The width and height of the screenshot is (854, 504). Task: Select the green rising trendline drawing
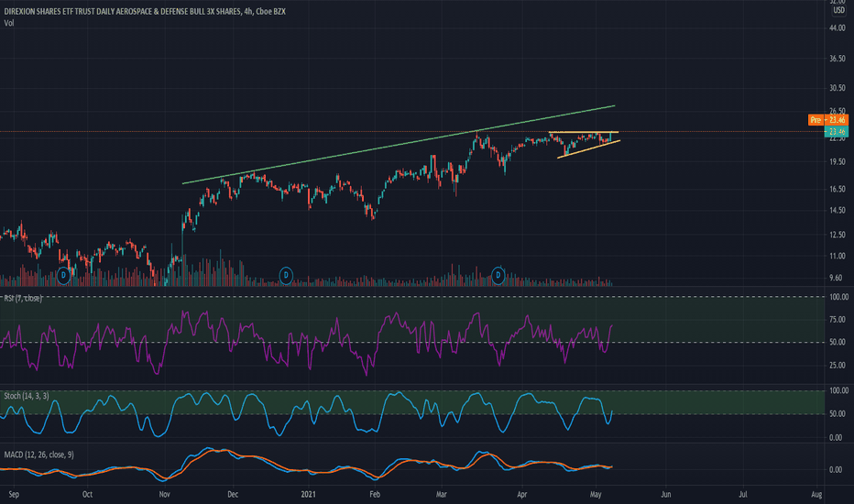pos(399,145)
